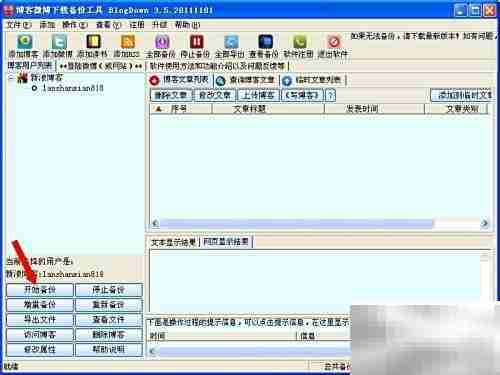Click the 添加到临时文章 button
500x375 pixels.
pyautogui.click(x=462, y=95)
